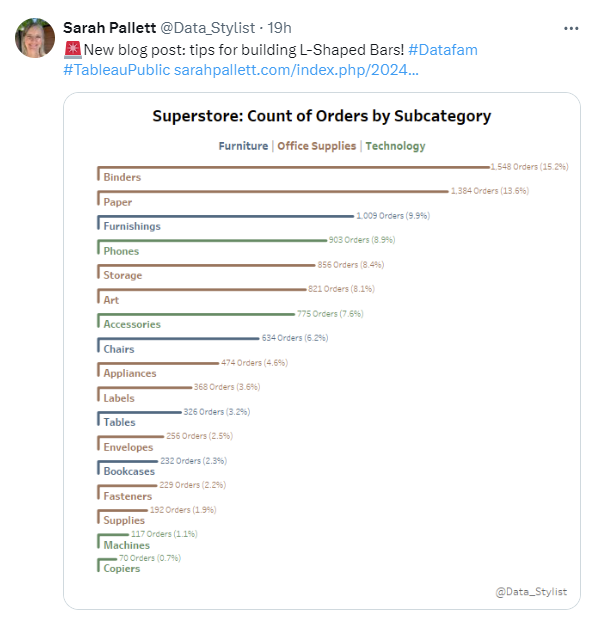Click the @Data_Stylist watermark in chart
The height and width of the screenshot is (627, 603).
coord(531,592)
